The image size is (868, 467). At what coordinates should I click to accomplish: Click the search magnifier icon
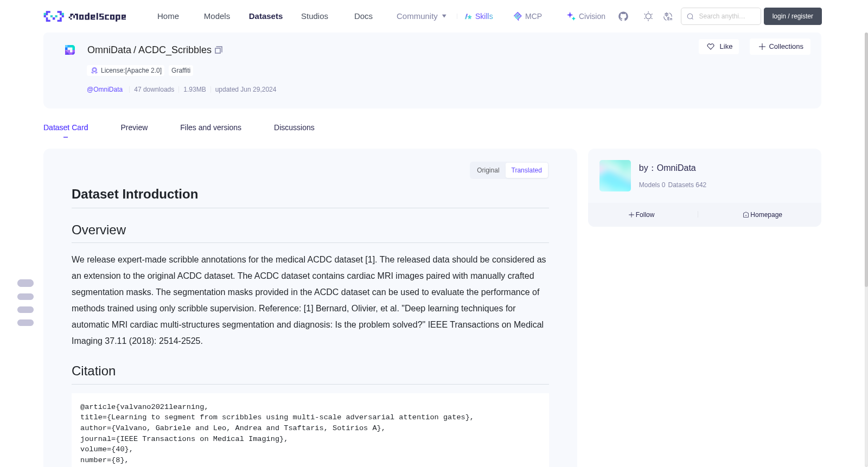tap(690, 16)
